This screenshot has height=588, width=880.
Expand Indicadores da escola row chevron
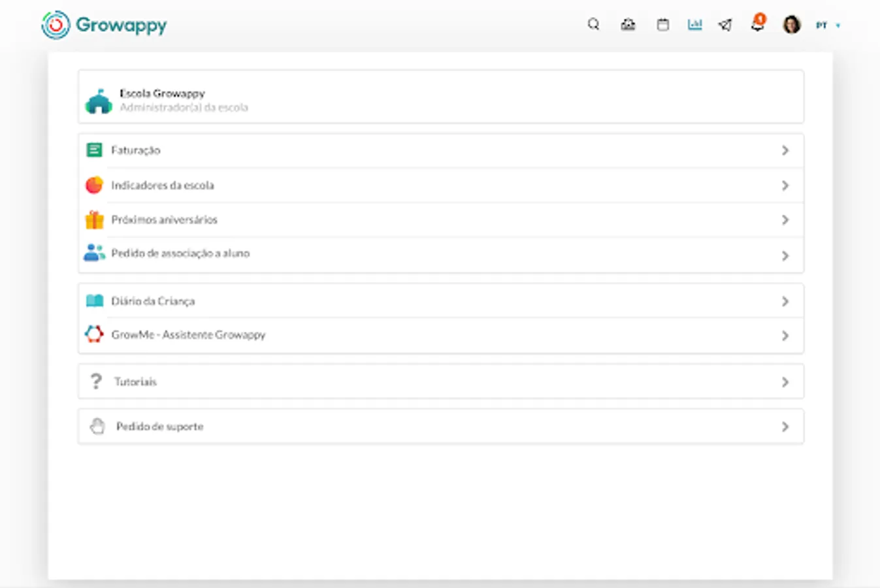click(x=785, y=186)
